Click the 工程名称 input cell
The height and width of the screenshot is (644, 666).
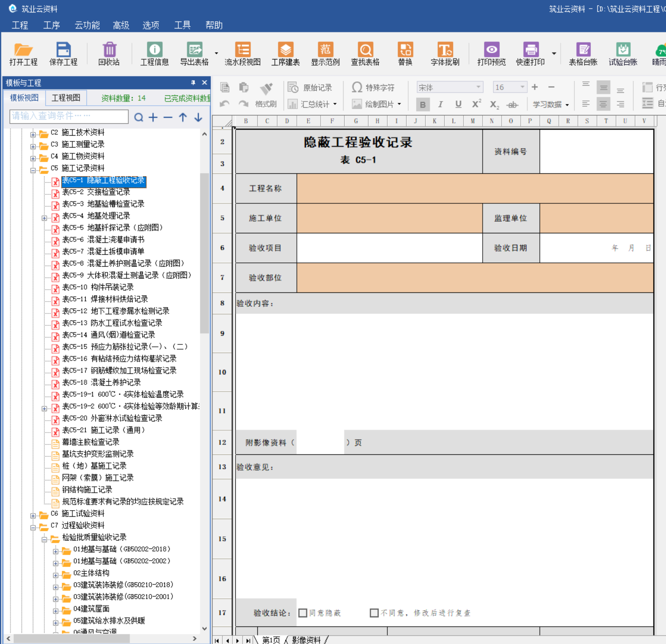pos(475,188)
